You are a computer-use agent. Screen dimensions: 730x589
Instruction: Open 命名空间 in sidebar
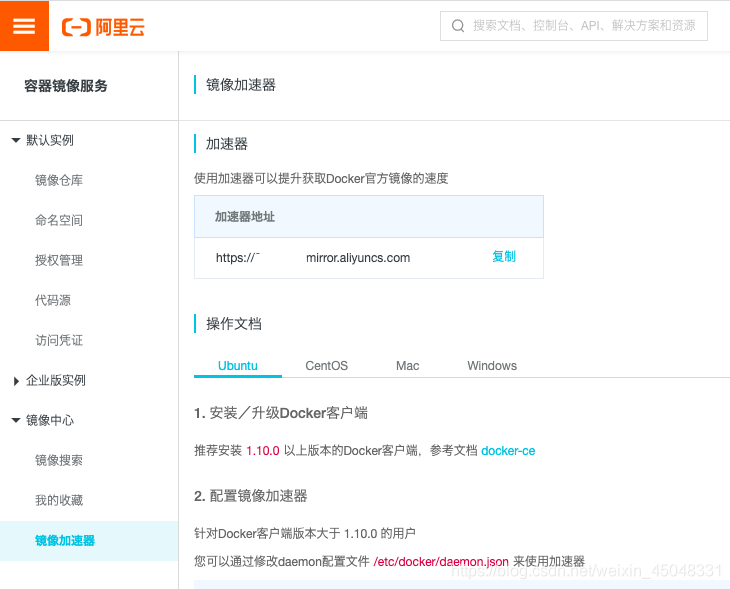tap(59, 220)
